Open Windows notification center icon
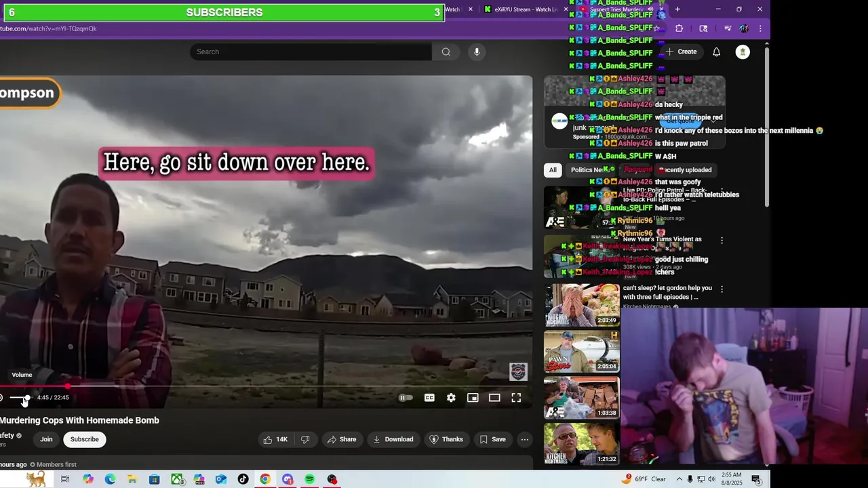The image size is (868, 488). pos(756,479)
